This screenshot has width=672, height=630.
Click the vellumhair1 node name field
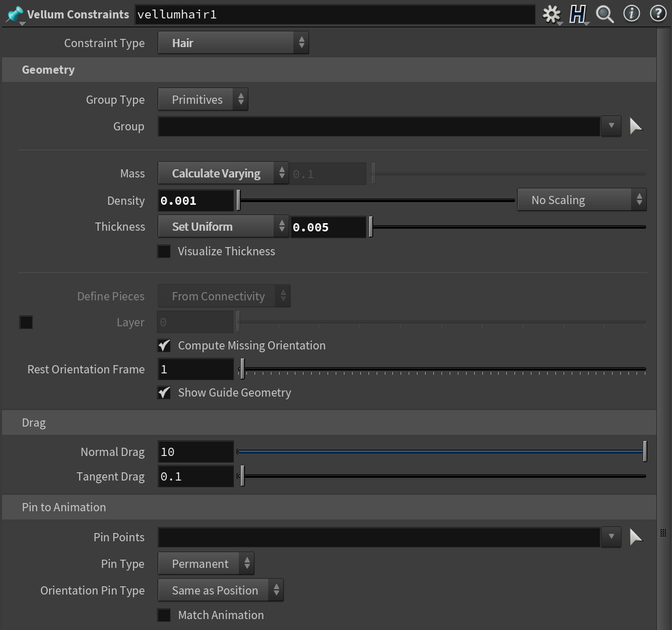coord(335,14)
